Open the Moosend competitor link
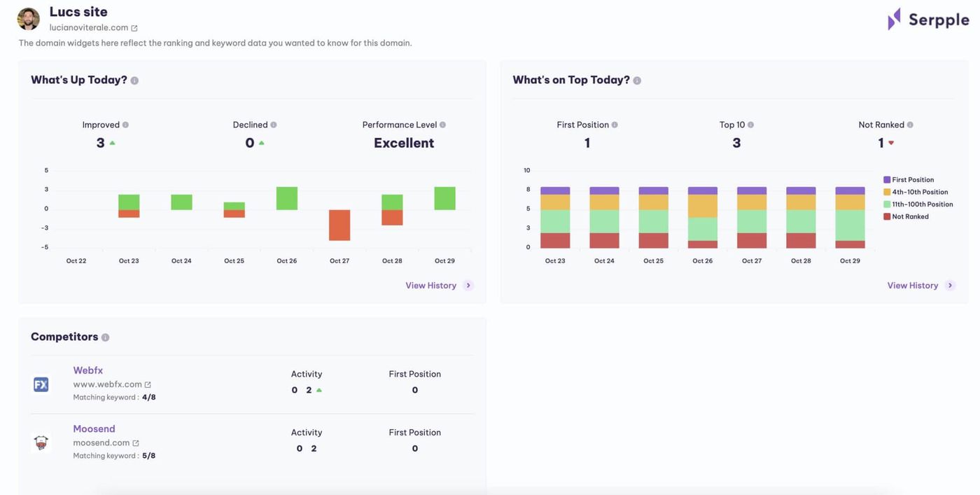The width and height of the screenshot is (980, 495). coord(94,428)
